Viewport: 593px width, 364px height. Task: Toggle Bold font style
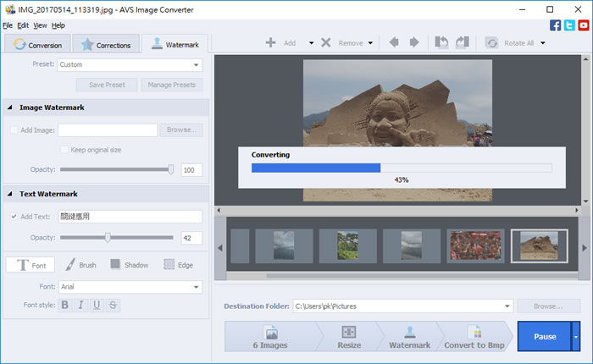coord(65,305)
